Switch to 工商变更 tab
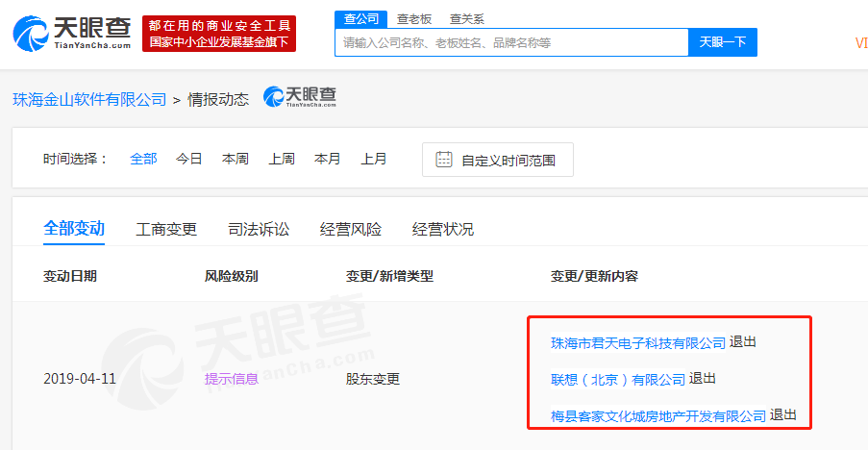Screen dimensions: 868x450 coord(166,229)
